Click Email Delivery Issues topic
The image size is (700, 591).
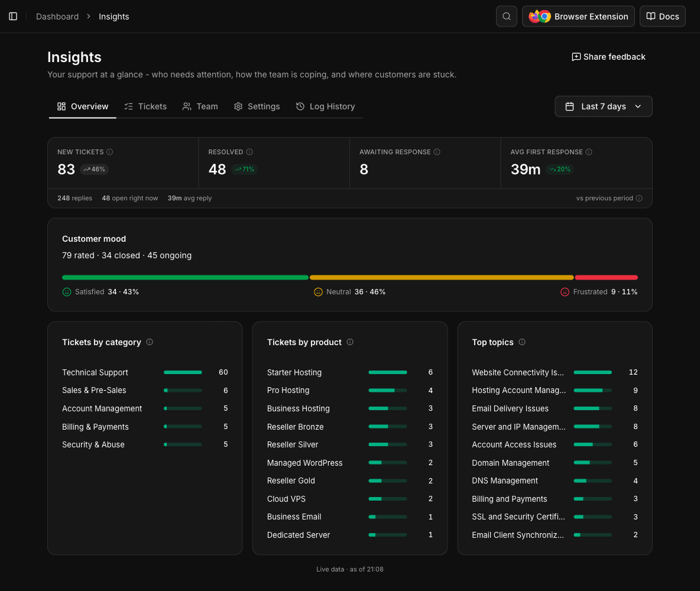coord(555,408)
